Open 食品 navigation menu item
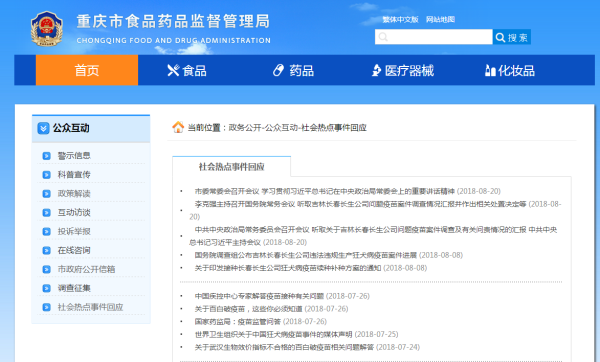 (187, 70)
